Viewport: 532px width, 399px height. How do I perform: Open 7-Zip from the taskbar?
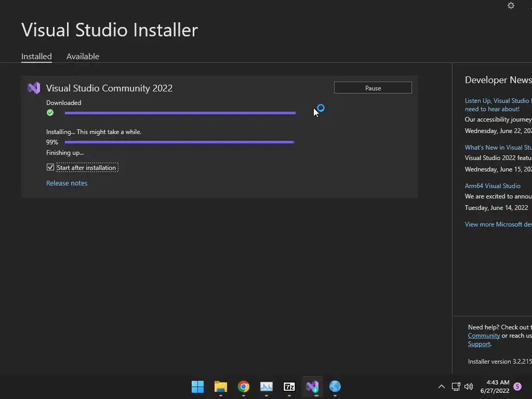pyautogui.click(x=289, y=387)
